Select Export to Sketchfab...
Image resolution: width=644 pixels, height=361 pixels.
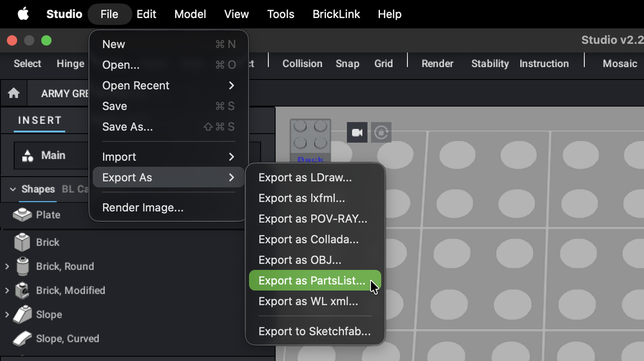point(315,331)
